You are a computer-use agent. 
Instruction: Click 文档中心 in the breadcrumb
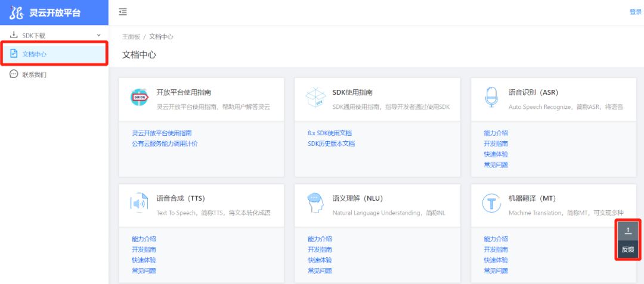click(161, 36)
